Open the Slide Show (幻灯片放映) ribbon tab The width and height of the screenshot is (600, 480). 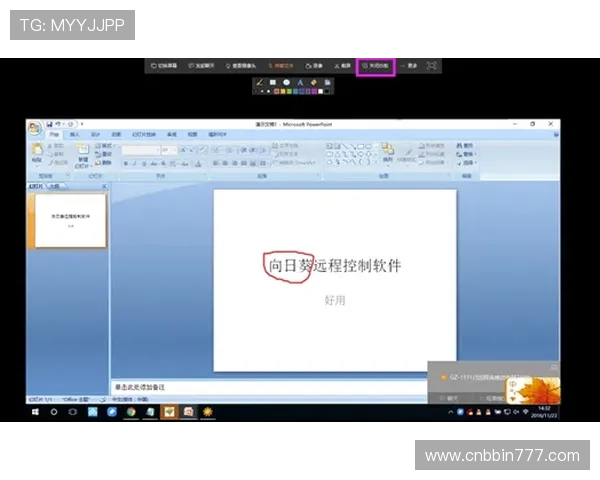tap(144, 134)
